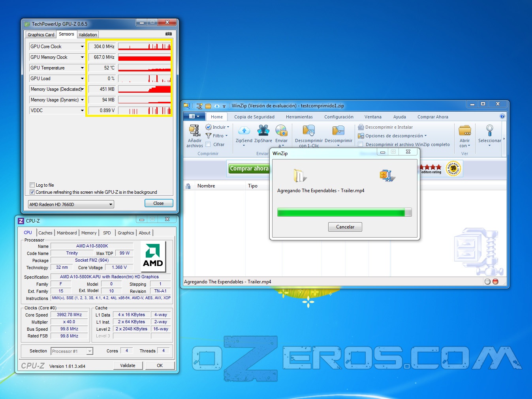Open Herramientas ribbon tab

[x=299, y=117]
